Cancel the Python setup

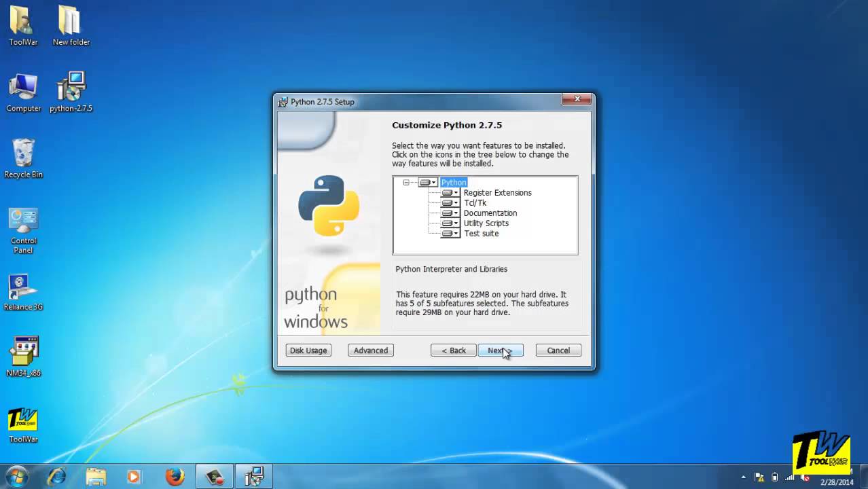(558, 350)
